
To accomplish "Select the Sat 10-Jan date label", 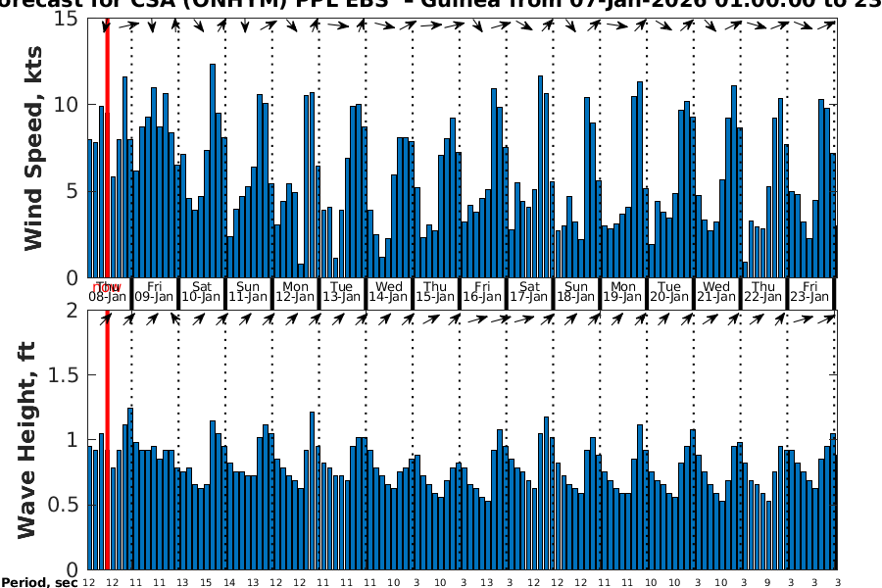I will (202, 291).
